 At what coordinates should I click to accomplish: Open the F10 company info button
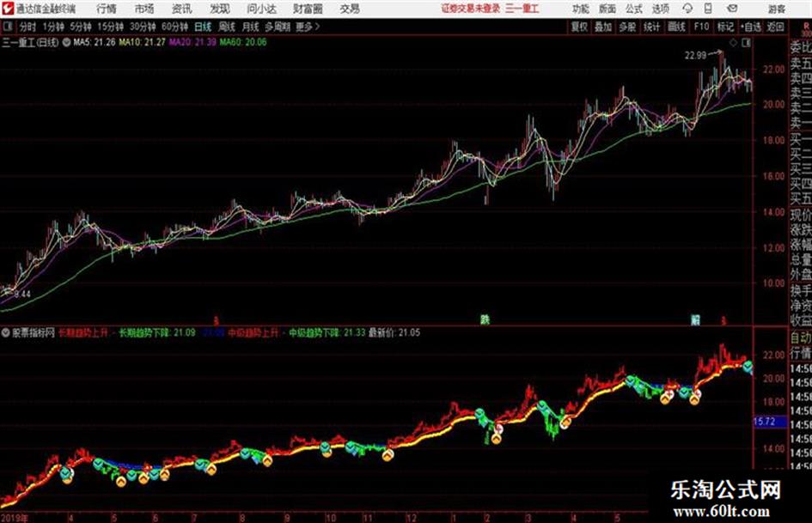coord(701,27)
